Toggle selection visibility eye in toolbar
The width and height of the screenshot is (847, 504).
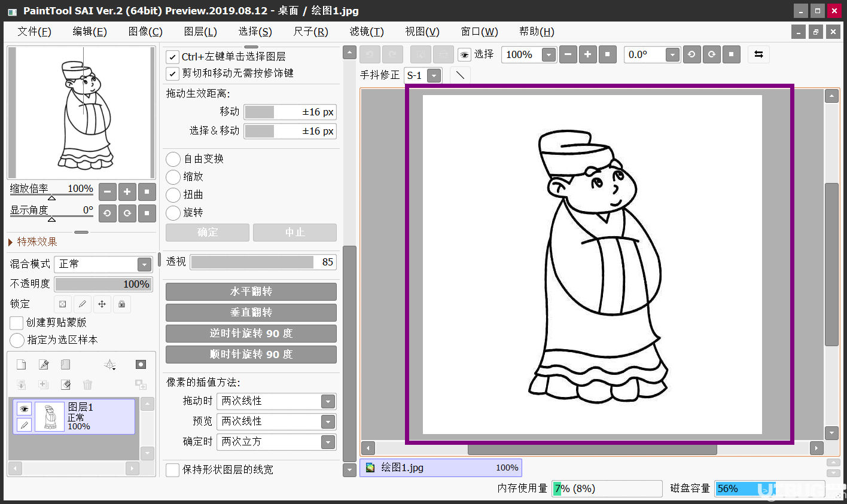tap(464, 55)
